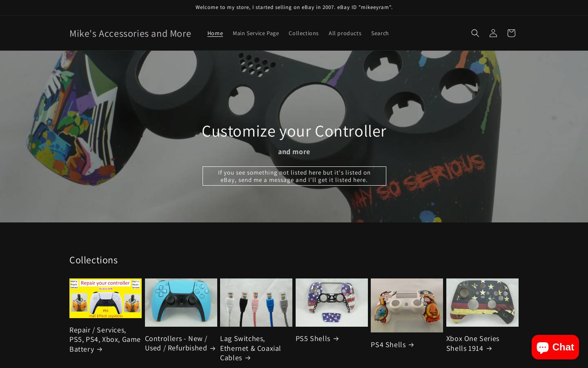Click the Customize your Controller heading
The height and width of the screenshot is (368, 588).
tap(294, 131)
